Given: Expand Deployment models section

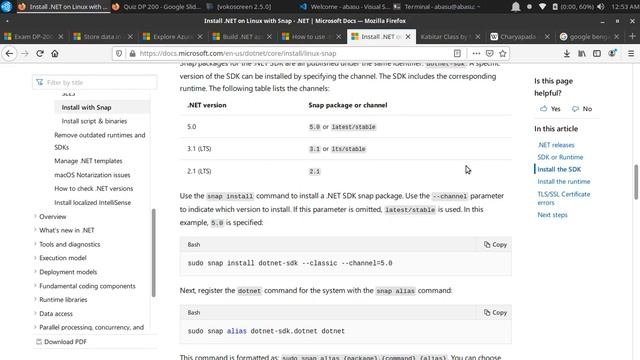Looking at the screenshot, I should (68, 272).
